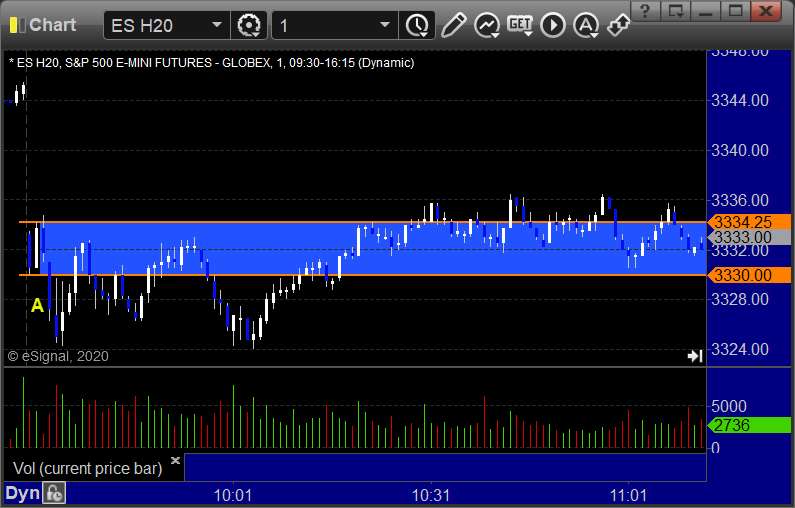Click the green 2736 volume label
Viewport: 795px width, 508px height.
coord(749,425)
